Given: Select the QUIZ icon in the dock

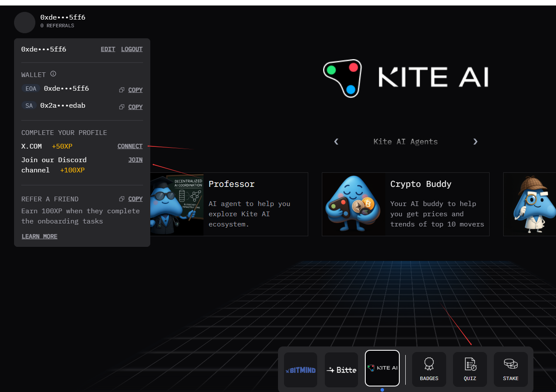Looking at the screenshot, I should [x=470, y=369].
